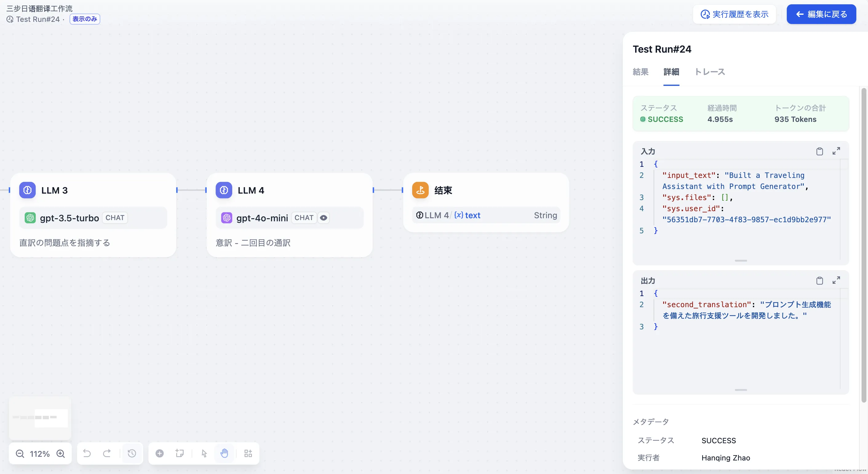Zoom in the workflow canvas

click(x=61, y=454)
